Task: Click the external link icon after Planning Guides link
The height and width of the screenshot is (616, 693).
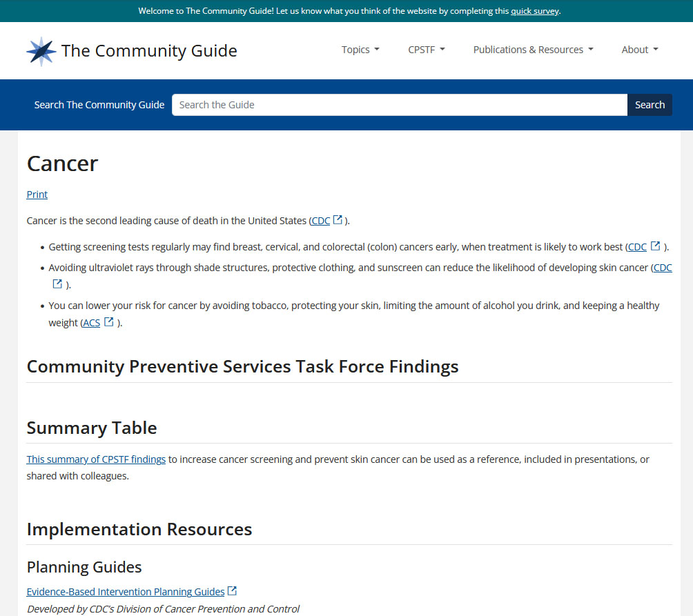Action: coord(233,590)
